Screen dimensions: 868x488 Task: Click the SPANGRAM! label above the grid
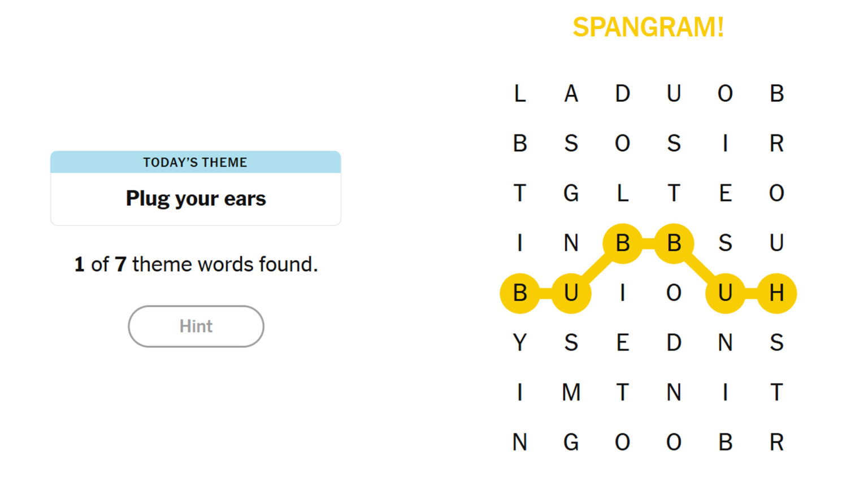pos(648,27)
